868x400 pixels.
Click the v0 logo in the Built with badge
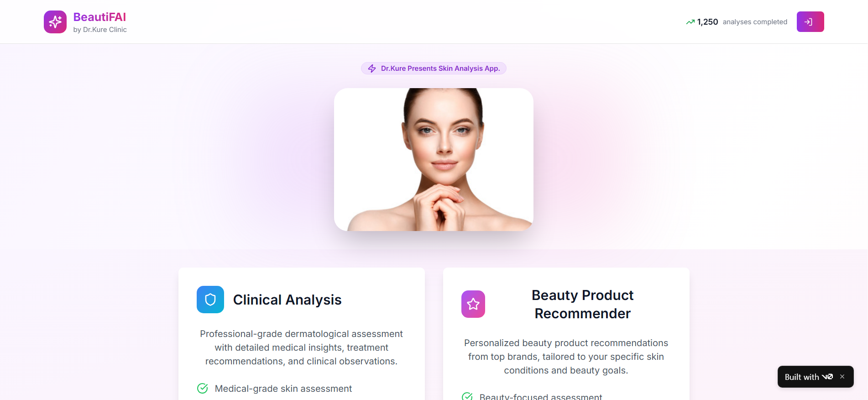coord(827,377)
